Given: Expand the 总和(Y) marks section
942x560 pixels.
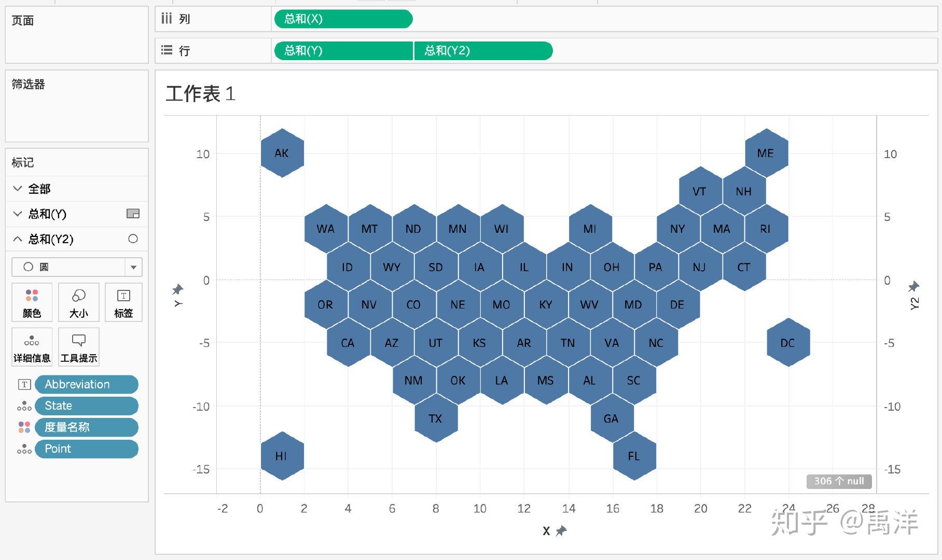Looking at the screenshot, I should coord(18,214).
